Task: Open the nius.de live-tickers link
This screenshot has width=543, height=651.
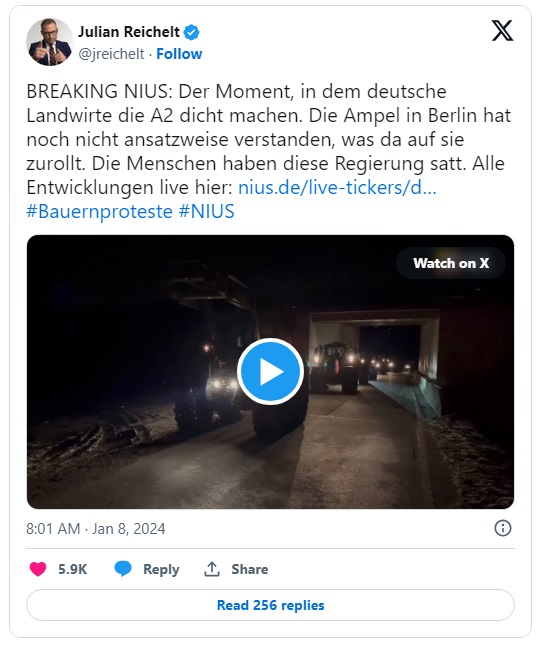Action: 337,188
